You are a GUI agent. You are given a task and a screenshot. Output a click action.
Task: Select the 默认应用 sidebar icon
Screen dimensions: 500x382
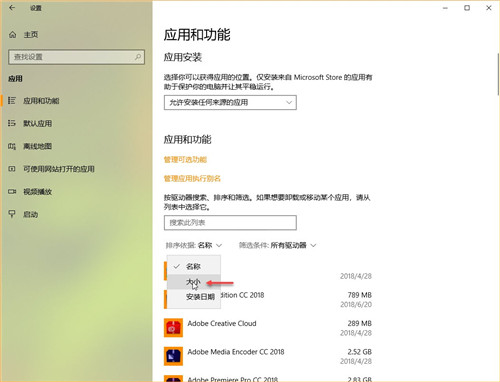(12, 123)
